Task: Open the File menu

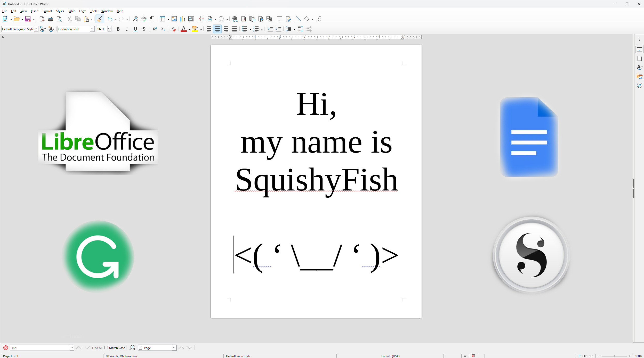Action: pos(5,11)
